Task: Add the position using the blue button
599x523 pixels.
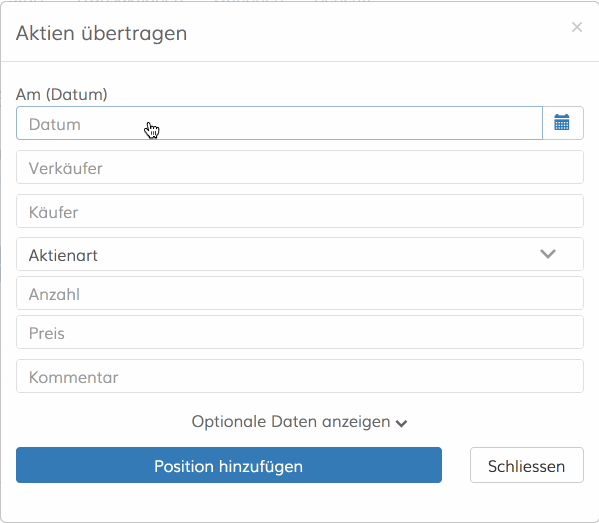Action: [x=229, y=465]
